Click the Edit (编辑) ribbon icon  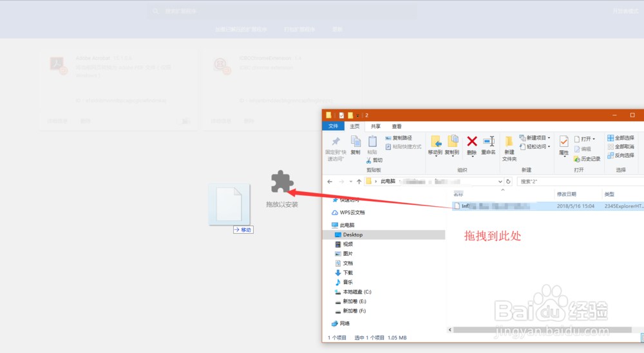pyautogui.click(x=577, y=149)
